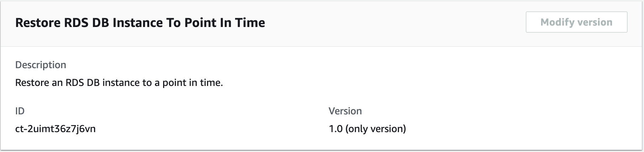The image size is (644, 152).
Task: Click the word "version" on the Modify button
Action: tap(594, 22)
